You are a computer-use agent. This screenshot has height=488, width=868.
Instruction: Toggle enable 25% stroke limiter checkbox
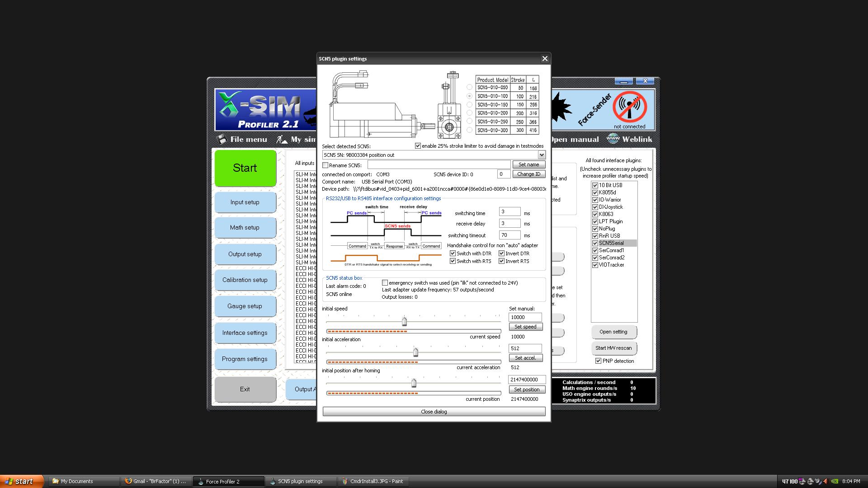pos(418,146)
